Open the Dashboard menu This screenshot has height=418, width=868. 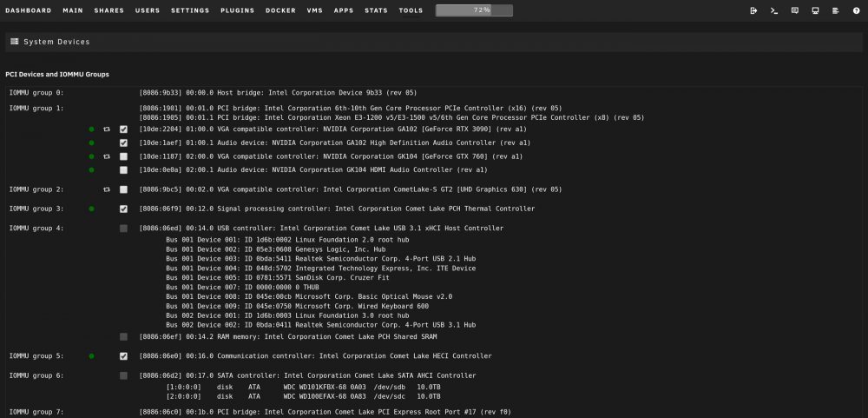click(x=29, y=10)
